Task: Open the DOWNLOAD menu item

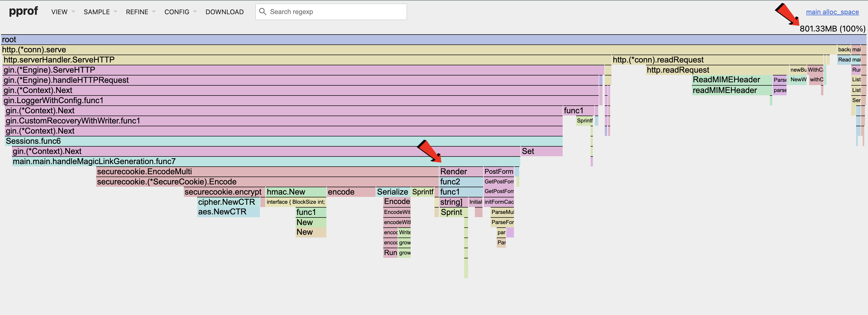Action: pos(224,11)
